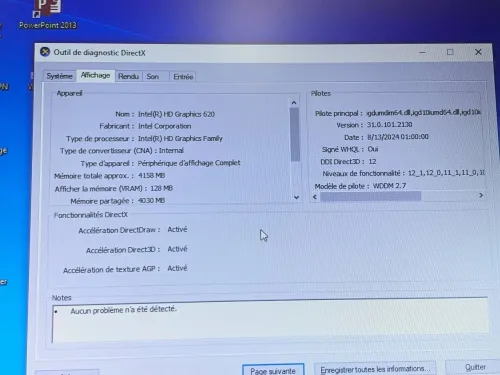
Task: Minimize the DirectX diagnostic window
Action: tap(422, 52)
